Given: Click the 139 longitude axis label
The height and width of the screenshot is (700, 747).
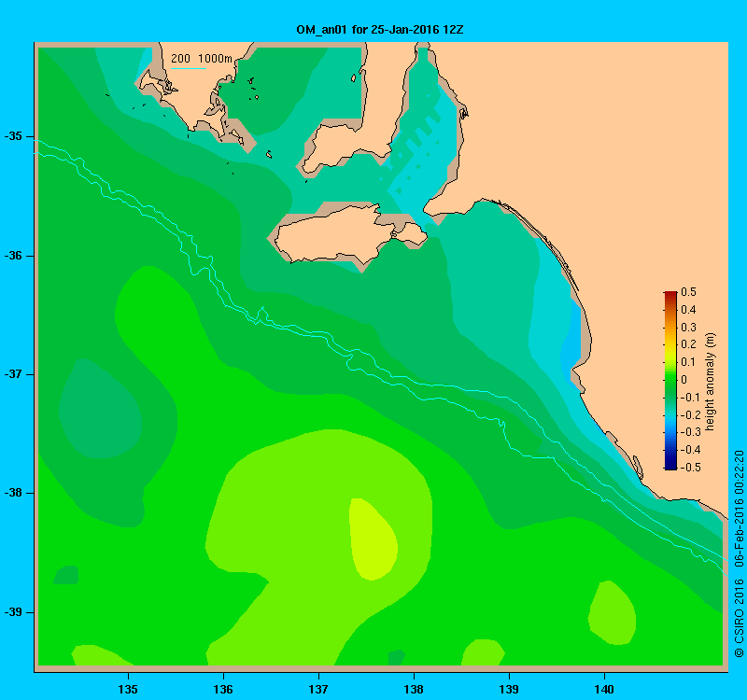Looking at the screenshot, I should click(x=509, y=689).
